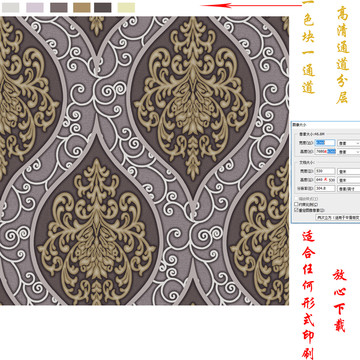Screen dimensions: 360x360
Task: Select the taupe gray-brown color swatch
Action: click(x=59, y=7)
